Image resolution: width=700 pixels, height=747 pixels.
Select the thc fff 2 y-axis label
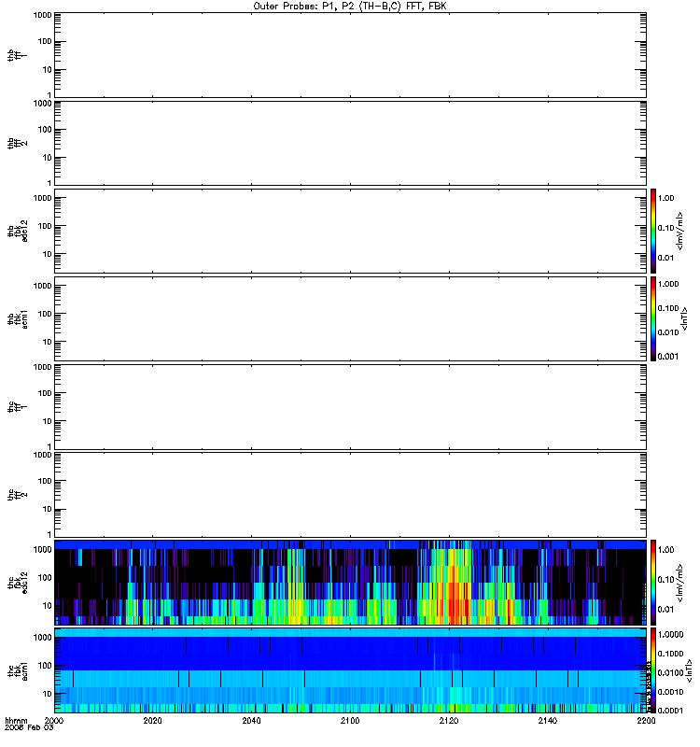tap(17, 495)
